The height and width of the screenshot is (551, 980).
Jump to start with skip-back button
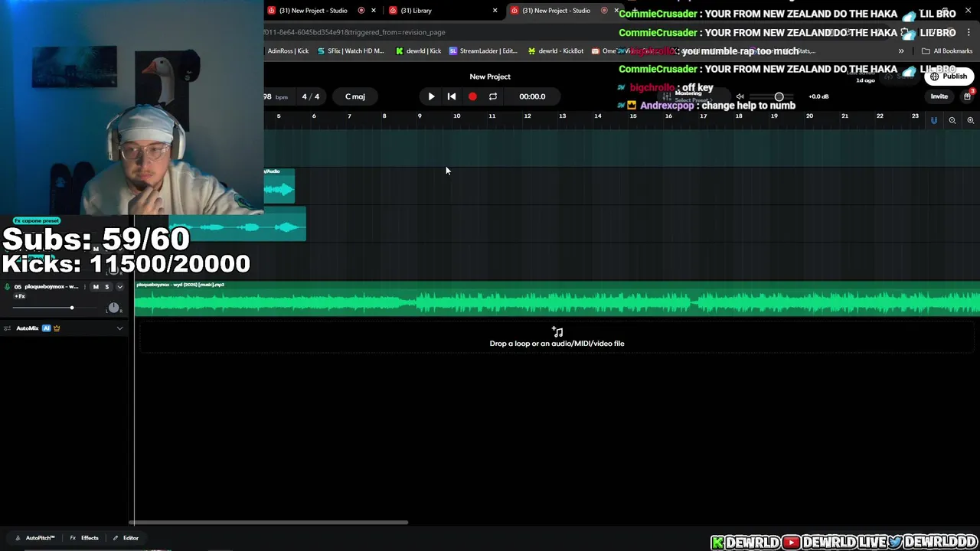click(452, 96)
